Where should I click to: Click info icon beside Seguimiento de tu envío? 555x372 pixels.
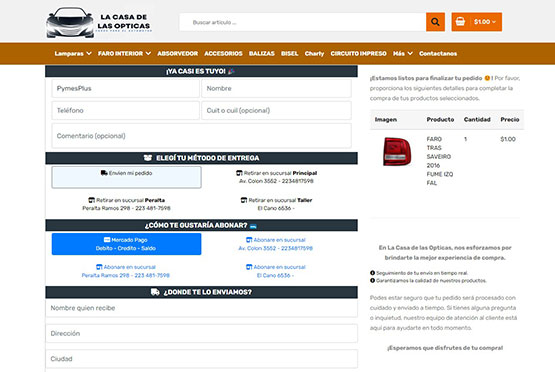click(372, 273)
